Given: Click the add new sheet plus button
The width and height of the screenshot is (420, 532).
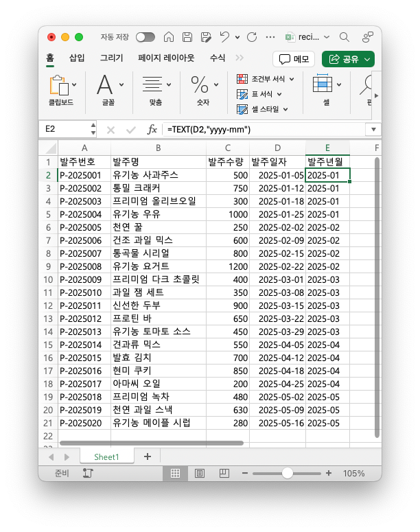Looking at the screenshot, I should click(147, 456).
